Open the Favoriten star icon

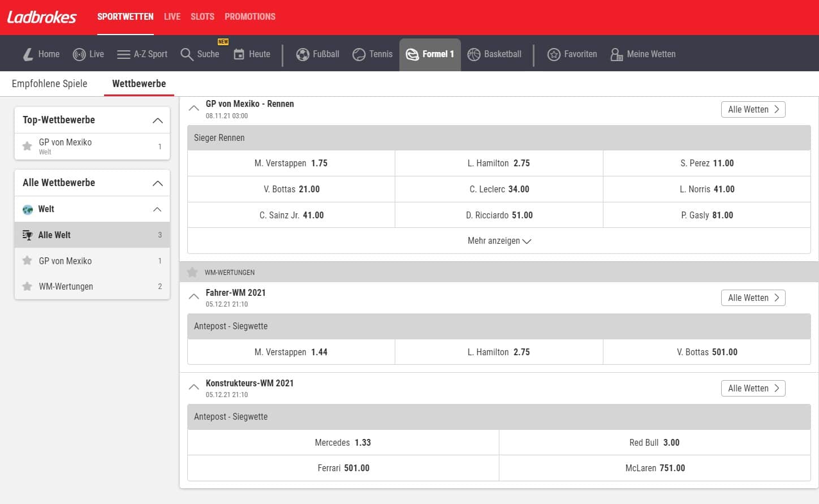pyautogui.click(x=554, y=54)
